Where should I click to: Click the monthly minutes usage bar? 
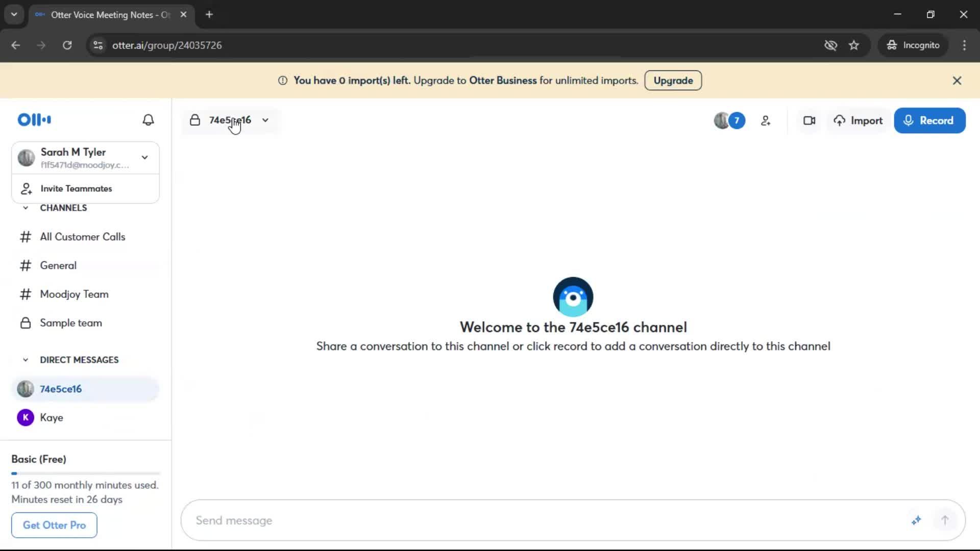[86, 473]
